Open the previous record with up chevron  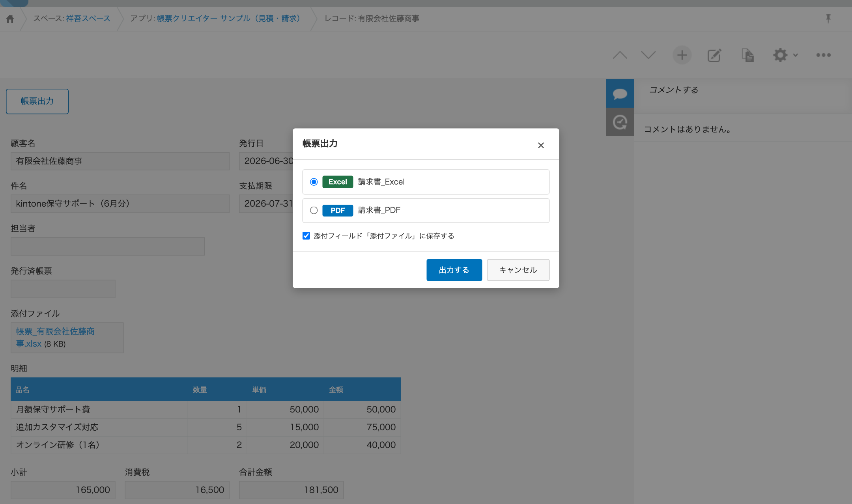click(x=620, y=55)
